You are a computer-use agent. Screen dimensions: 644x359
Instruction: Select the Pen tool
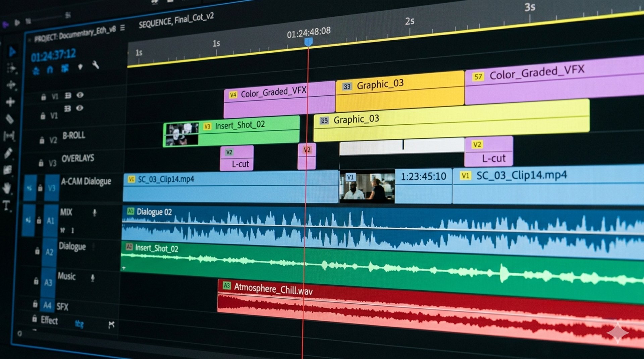tap(8, 153)
